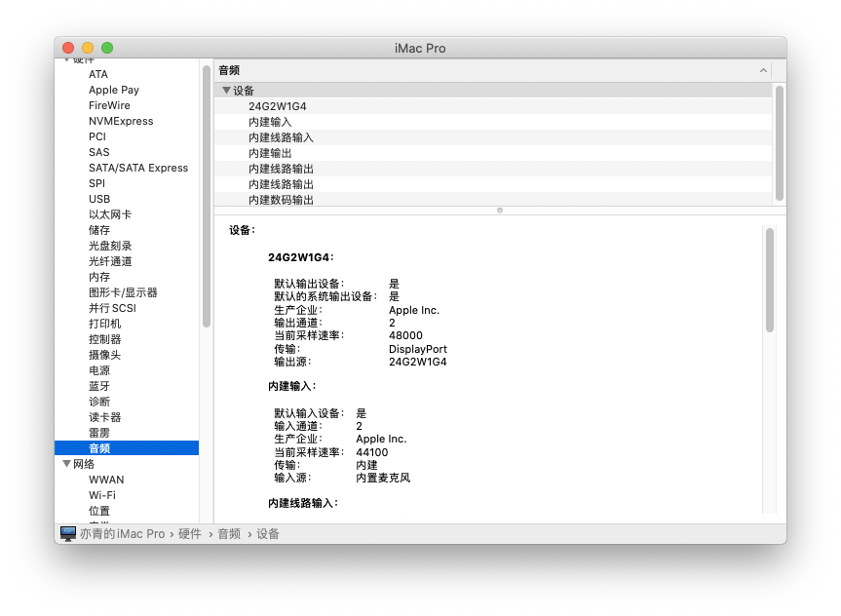Viewport: 841px width, 616px height.
Task: Select 并行 SCSI in the sidebar
Action: (x=112, y=307)
